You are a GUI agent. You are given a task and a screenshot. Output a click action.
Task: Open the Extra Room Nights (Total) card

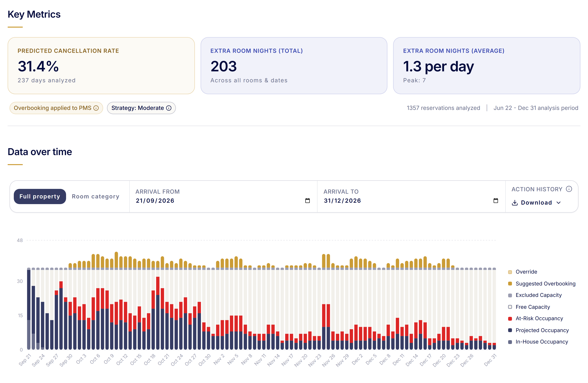pyautogui.click(x=294, y=65)
